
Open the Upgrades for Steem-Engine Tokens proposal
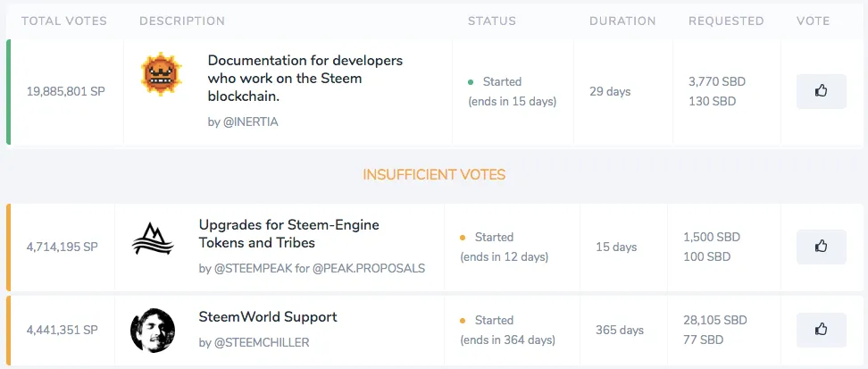click(289, 234)
